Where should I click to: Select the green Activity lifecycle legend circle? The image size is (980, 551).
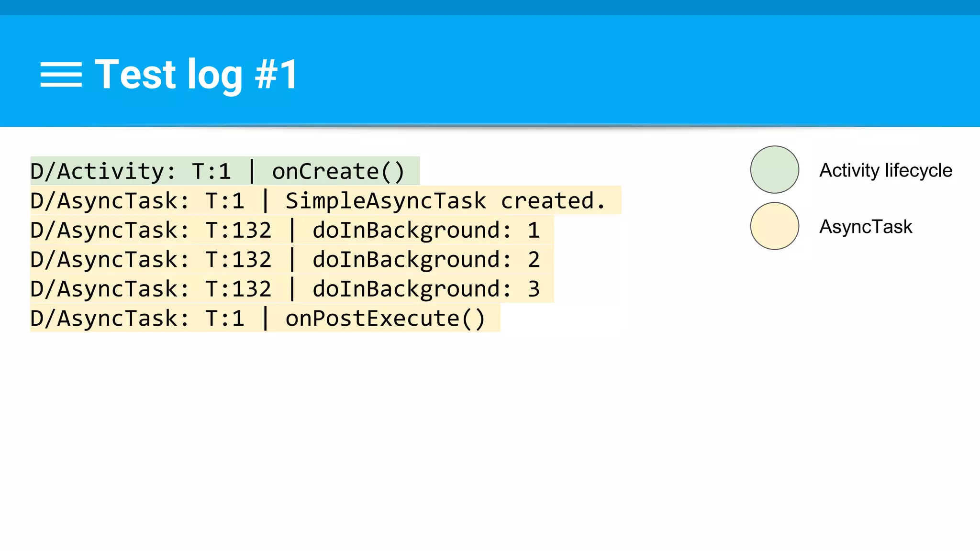774,170
